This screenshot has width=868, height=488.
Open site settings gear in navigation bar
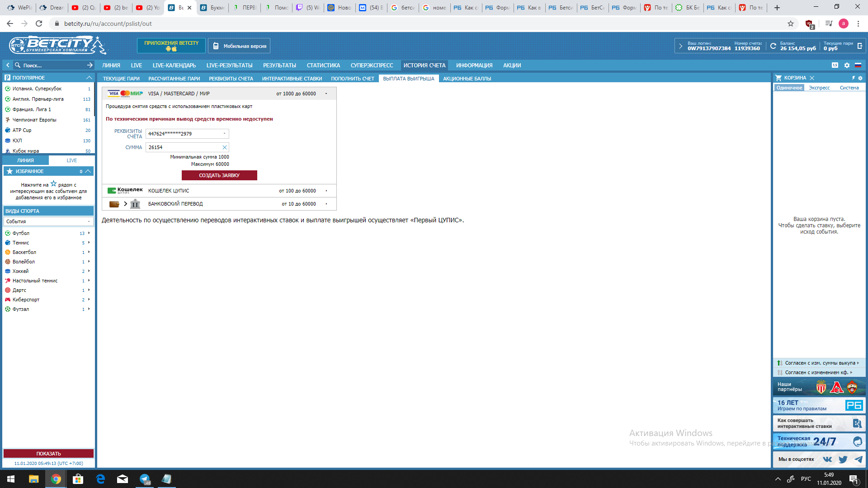click(x=847, y=66)
